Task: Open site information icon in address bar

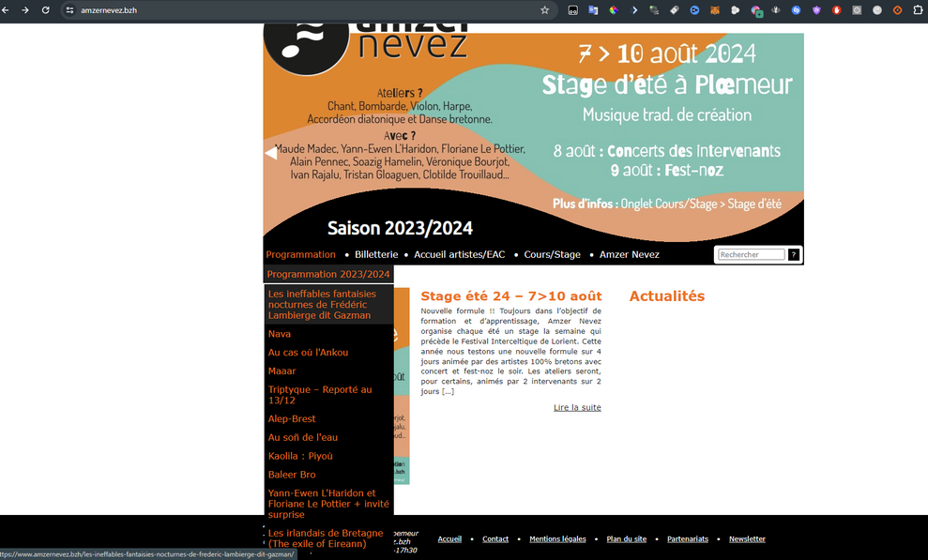Action: pos(69,10)
